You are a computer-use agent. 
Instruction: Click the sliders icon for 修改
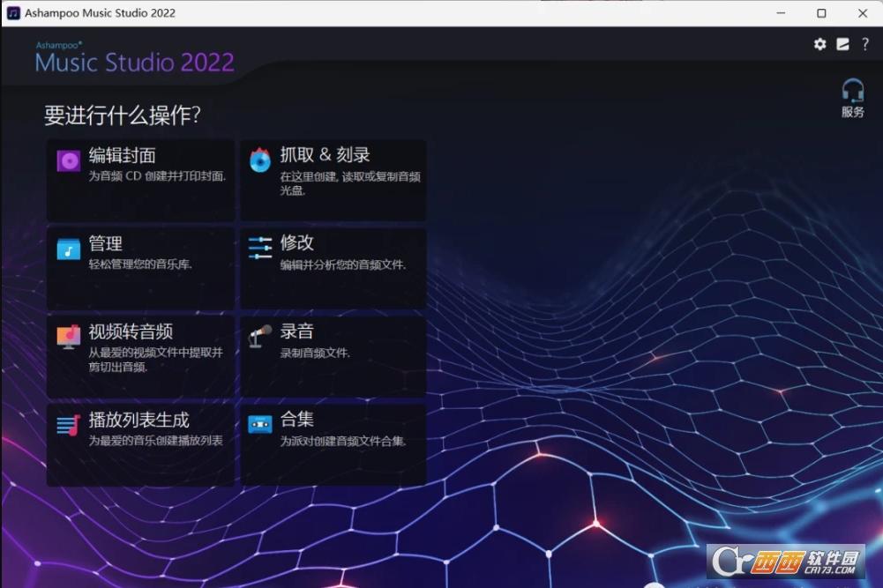(260, 248)
